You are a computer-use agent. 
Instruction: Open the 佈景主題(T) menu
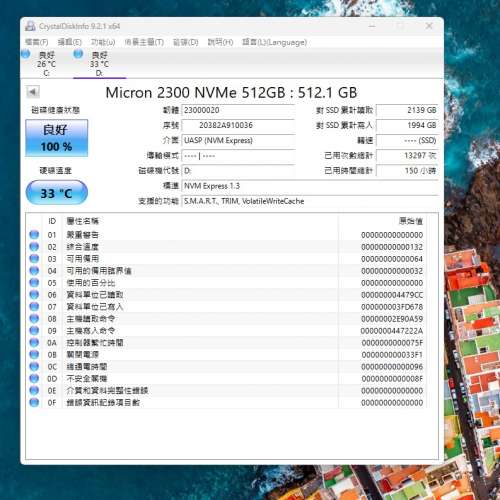pyautogui.click(x=144, y=42)
